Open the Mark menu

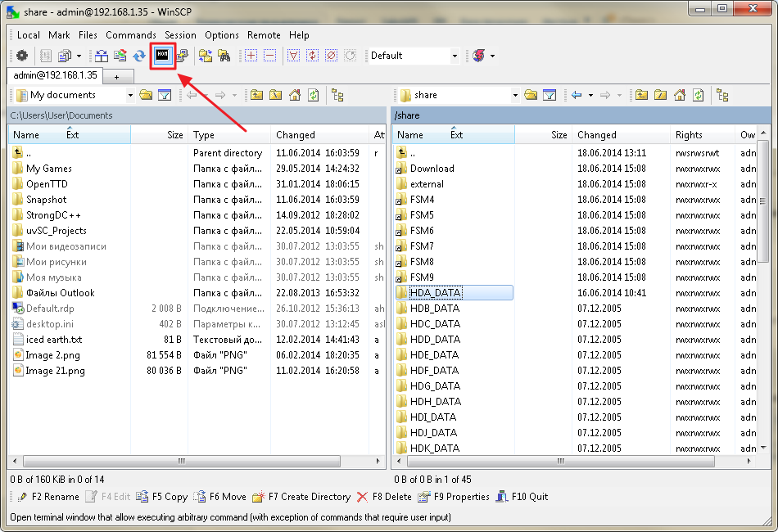59,35
